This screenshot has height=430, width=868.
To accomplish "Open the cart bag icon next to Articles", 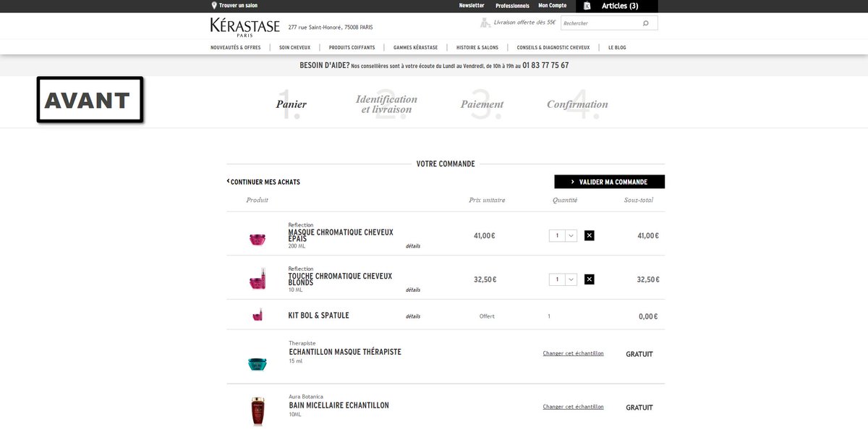I will 587,6.
